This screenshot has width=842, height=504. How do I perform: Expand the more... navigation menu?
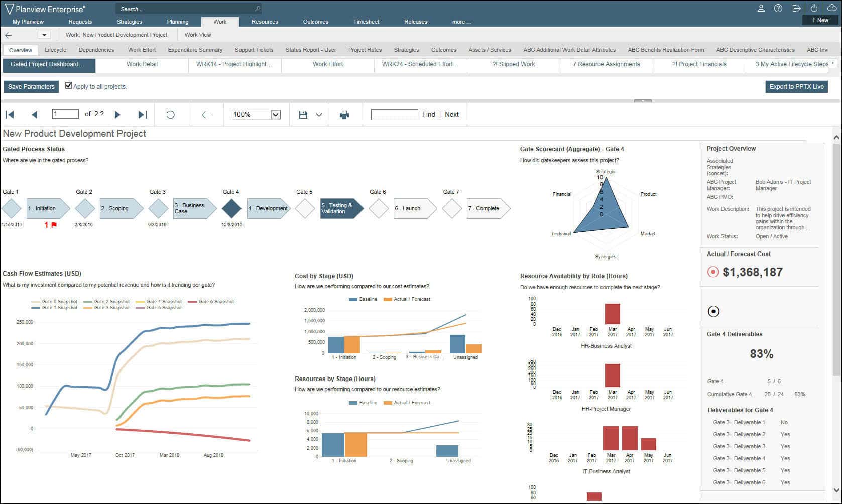(x=461, y=22)
